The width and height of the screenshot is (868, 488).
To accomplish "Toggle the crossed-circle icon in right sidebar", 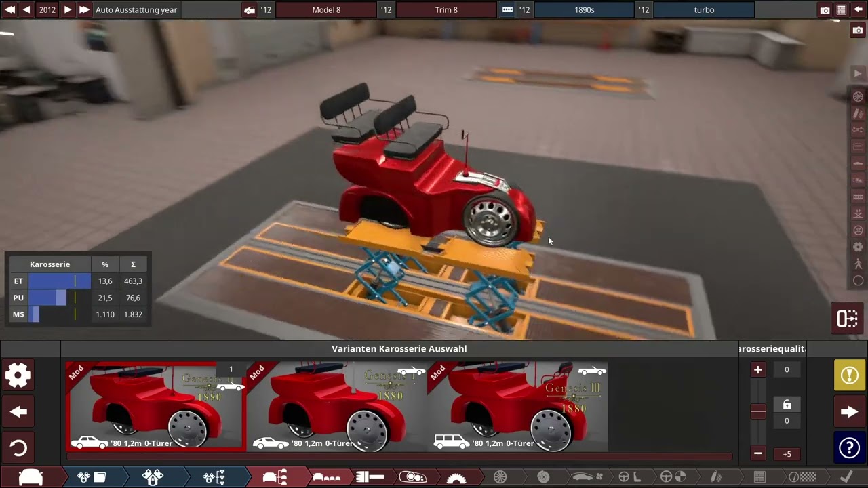I will tap(858, 230).
